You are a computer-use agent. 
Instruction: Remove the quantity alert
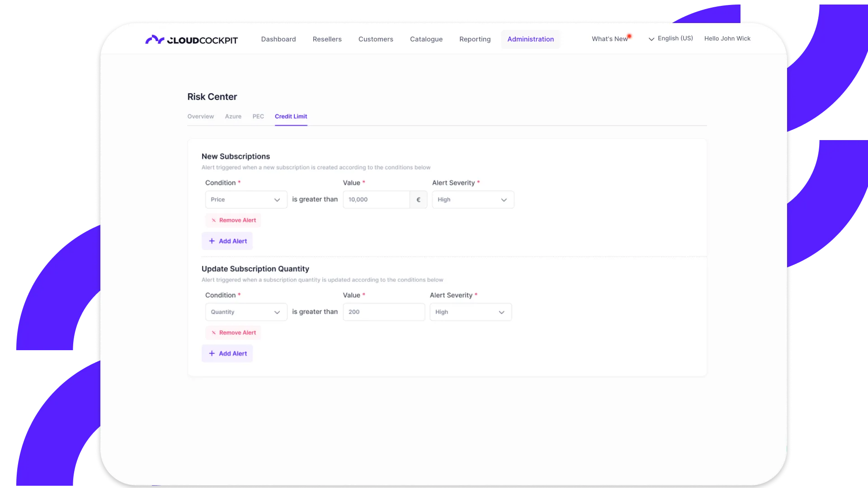(233, 333)
